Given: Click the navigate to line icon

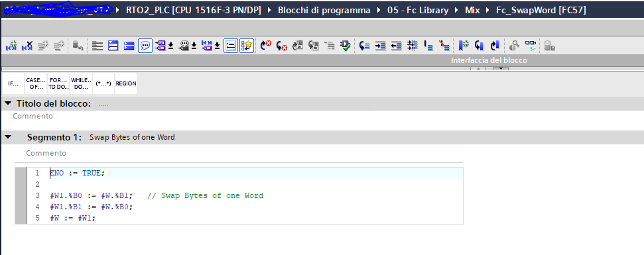Looking at the screenshot, I should point(364,46).
